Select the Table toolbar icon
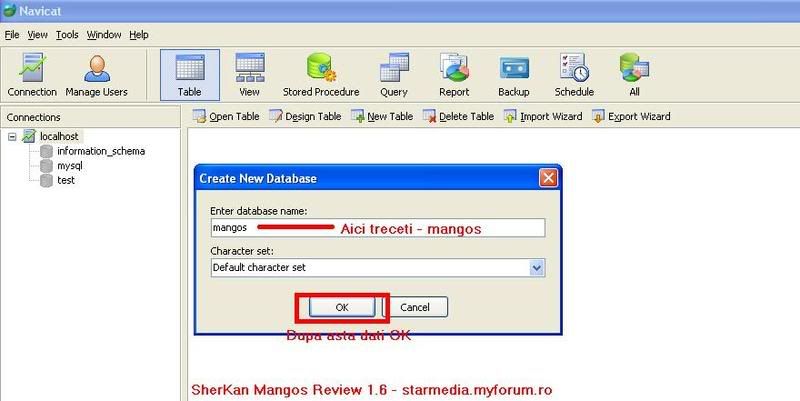Viewport: 800px width, 401px height. pyautogui.click(x=189, y=75)
